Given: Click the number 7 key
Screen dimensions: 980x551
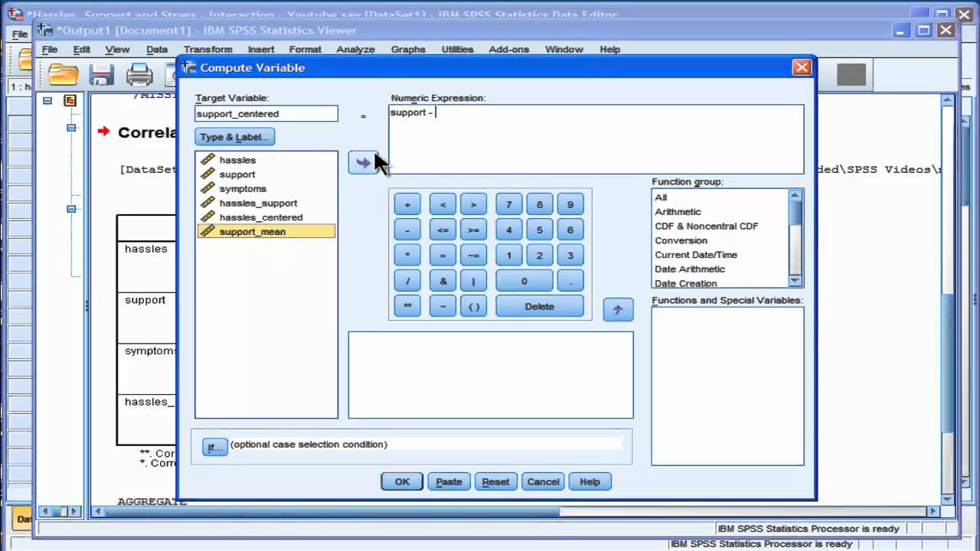Looking at the screenshot, I should [x=509, y=205].
